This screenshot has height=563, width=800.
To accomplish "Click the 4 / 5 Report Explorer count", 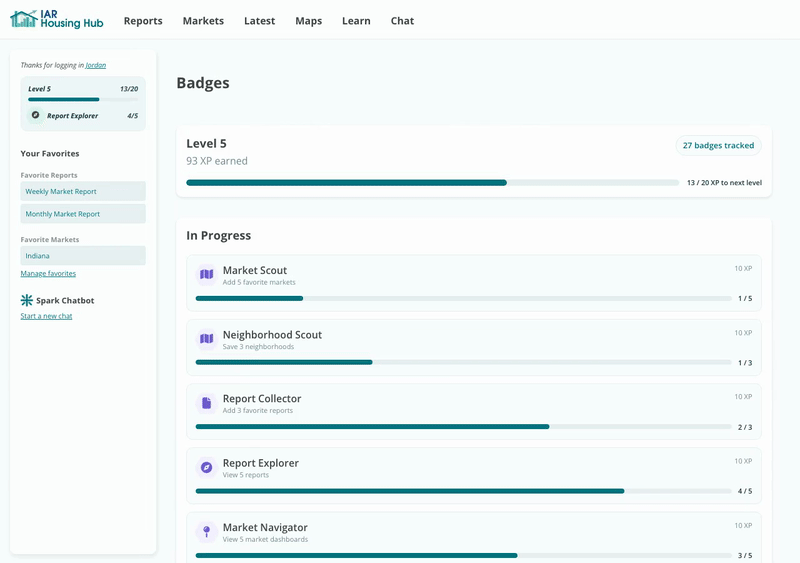I will point(745,491).
